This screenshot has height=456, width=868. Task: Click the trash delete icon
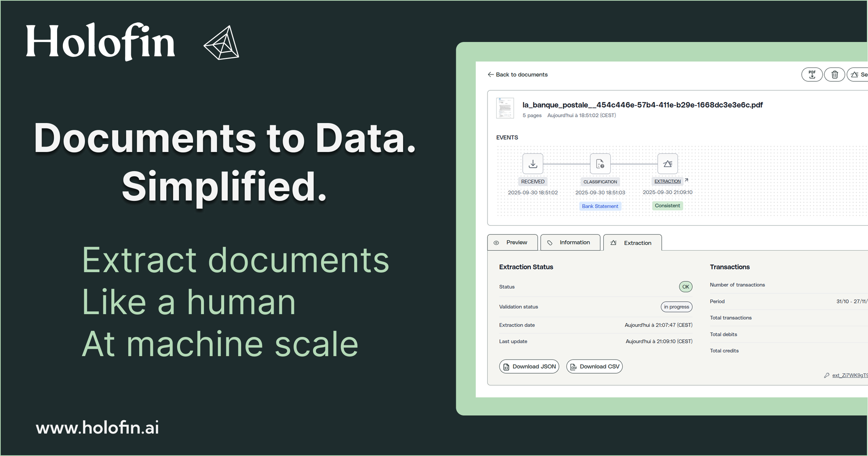point(834,75)
